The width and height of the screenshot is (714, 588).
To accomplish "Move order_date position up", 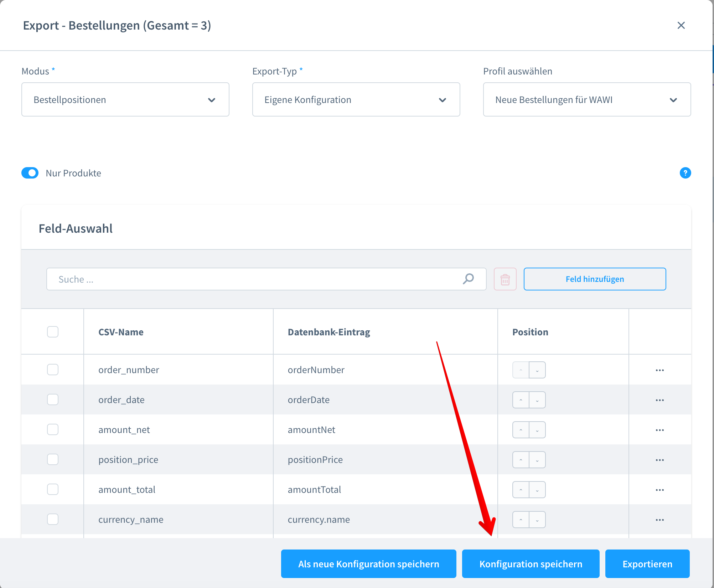I will (521, 400).
